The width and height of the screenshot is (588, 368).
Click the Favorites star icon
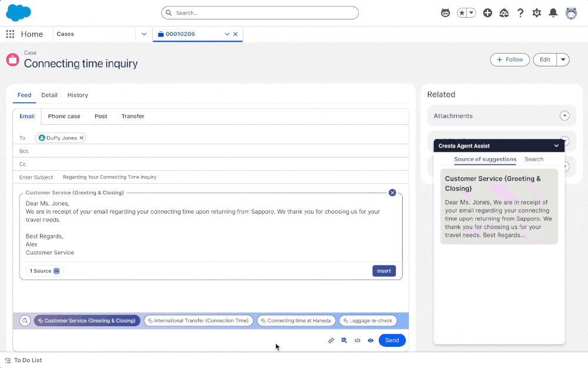462,13
